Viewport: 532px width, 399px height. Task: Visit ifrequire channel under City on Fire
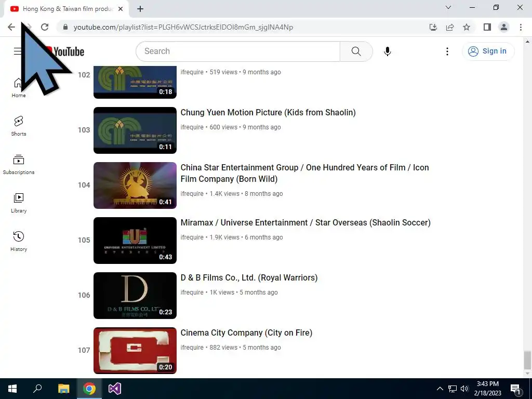pyautogui.click(x=192, y=348)
